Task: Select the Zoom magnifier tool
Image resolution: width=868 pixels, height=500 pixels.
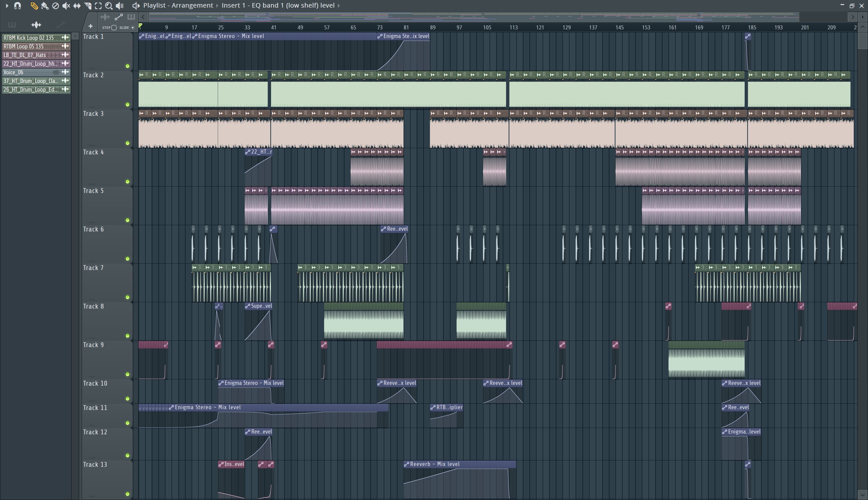Action: [x=109, y=6]
